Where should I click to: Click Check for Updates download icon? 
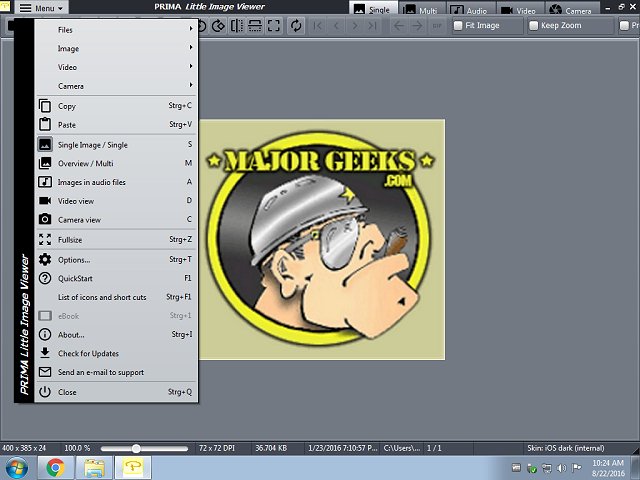coord(44,353)
